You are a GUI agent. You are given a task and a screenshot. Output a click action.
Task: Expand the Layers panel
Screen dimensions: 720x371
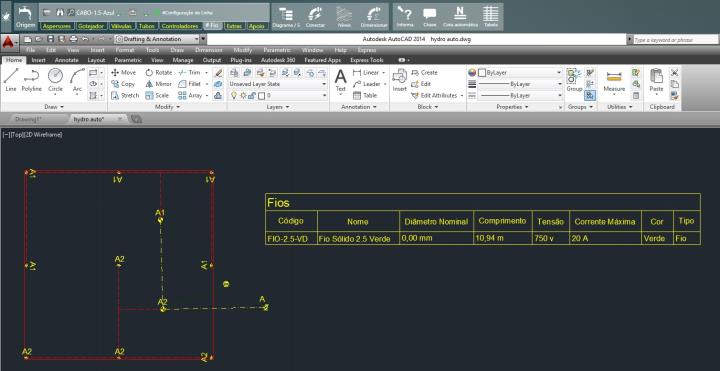tap(278, 107)
